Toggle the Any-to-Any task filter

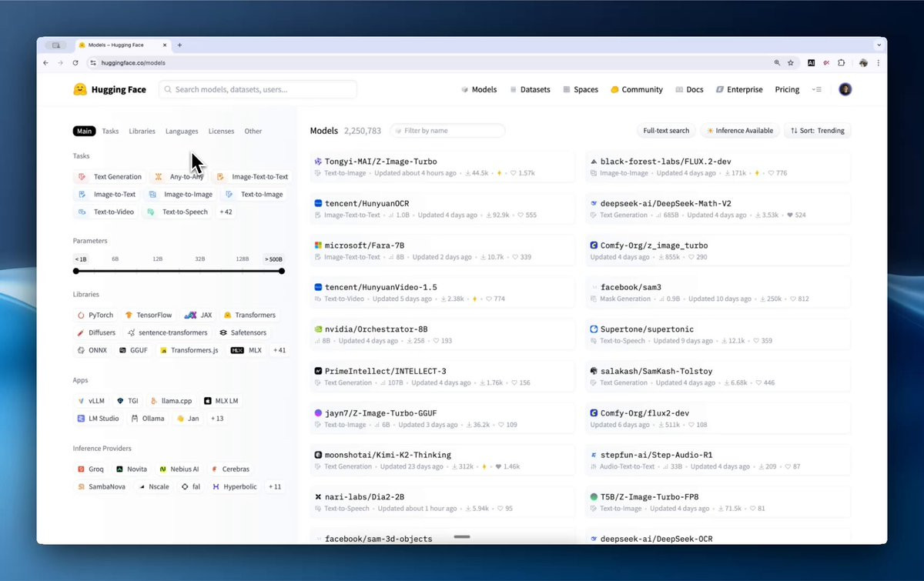click(179, 176)
